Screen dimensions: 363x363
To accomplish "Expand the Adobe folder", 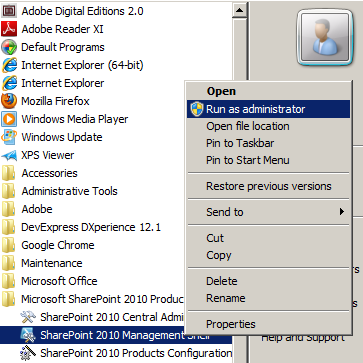I will click(x=27, y=209).
